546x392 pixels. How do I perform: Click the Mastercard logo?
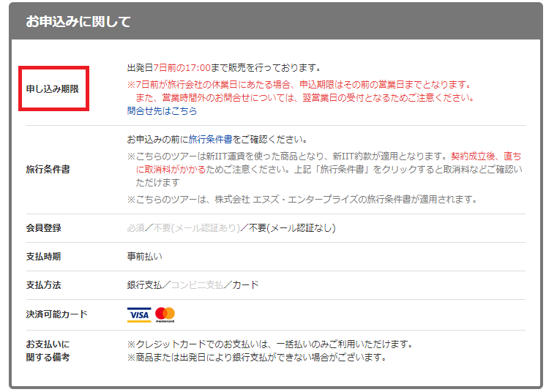point(165,314)
